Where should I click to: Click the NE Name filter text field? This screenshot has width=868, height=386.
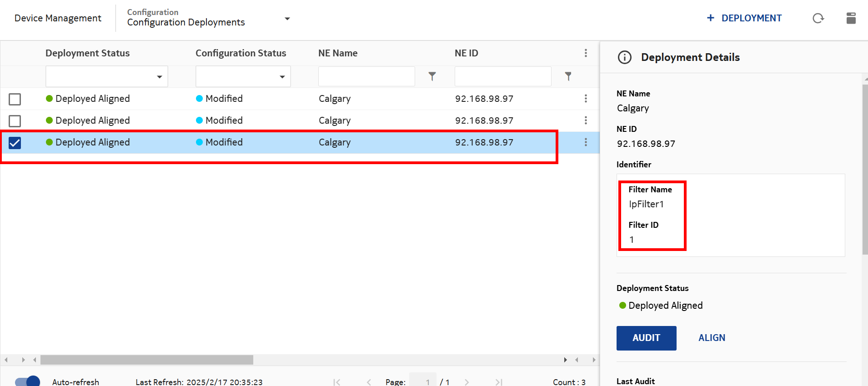coord(366,76)
